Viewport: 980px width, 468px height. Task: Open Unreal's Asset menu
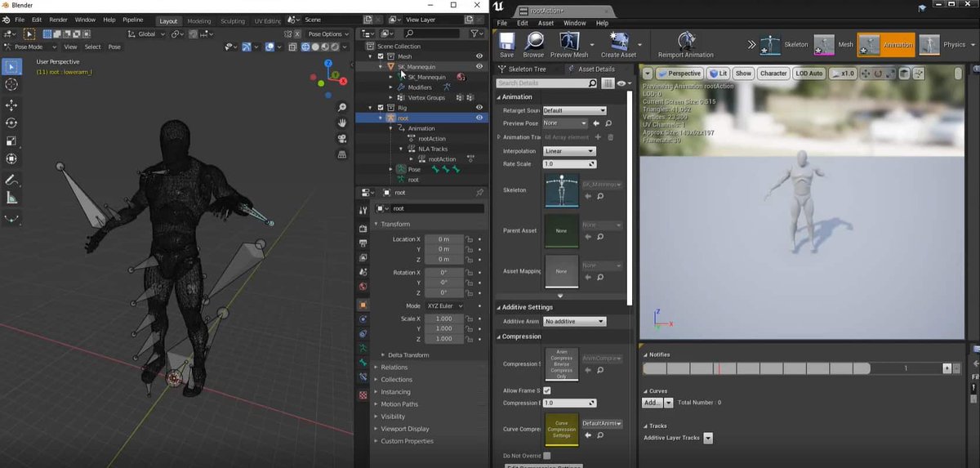545,23
